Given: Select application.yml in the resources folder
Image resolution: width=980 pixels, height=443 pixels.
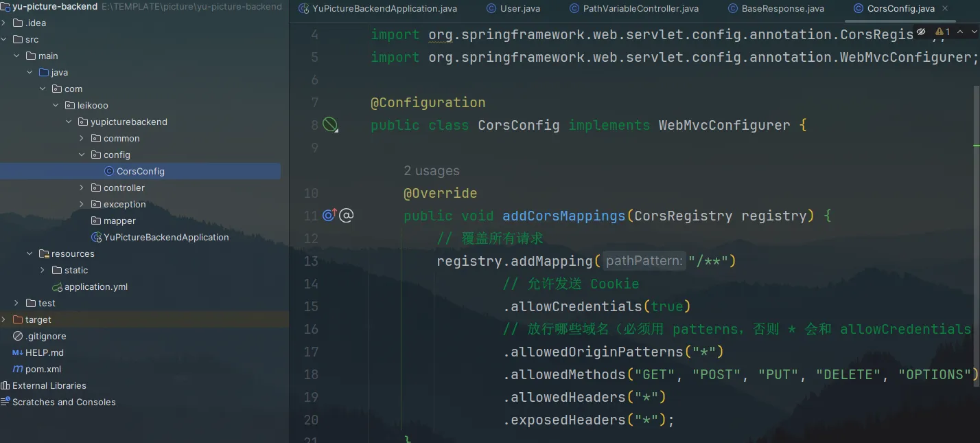Looking at the screenshot, I should tap(95, 286).
